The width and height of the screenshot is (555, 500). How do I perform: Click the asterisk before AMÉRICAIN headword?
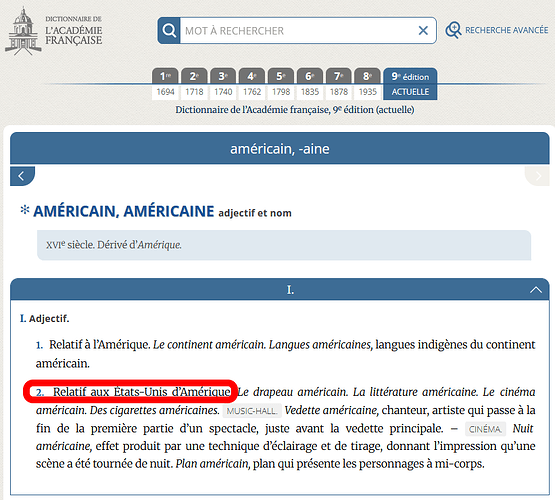(25, 209)
